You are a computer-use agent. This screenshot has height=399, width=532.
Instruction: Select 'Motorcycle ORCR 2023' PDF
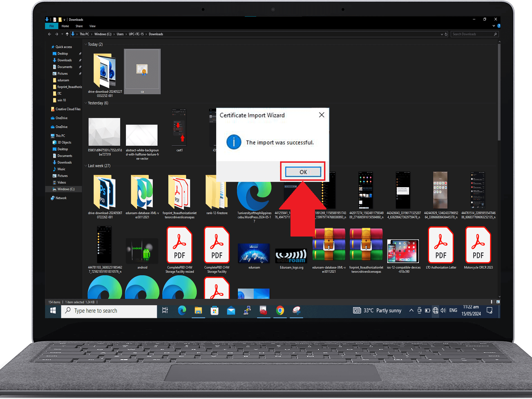tap(478, 248)
